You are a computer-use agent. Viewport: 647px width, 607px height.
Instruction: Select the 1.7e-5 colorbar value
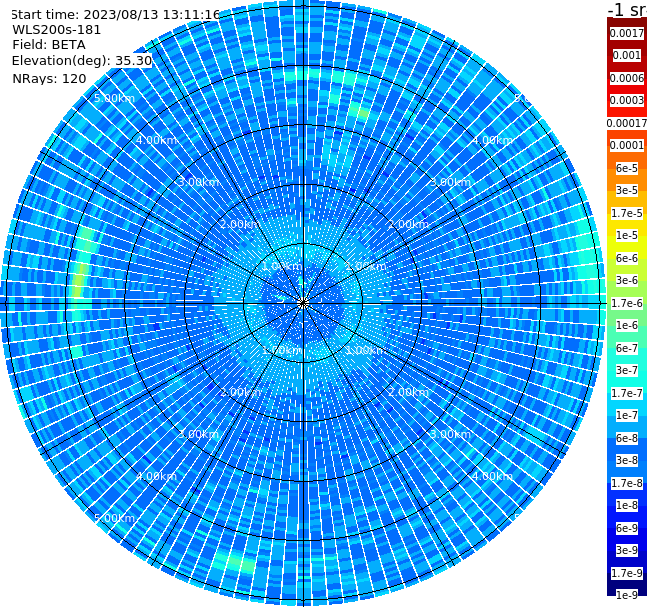627,213
